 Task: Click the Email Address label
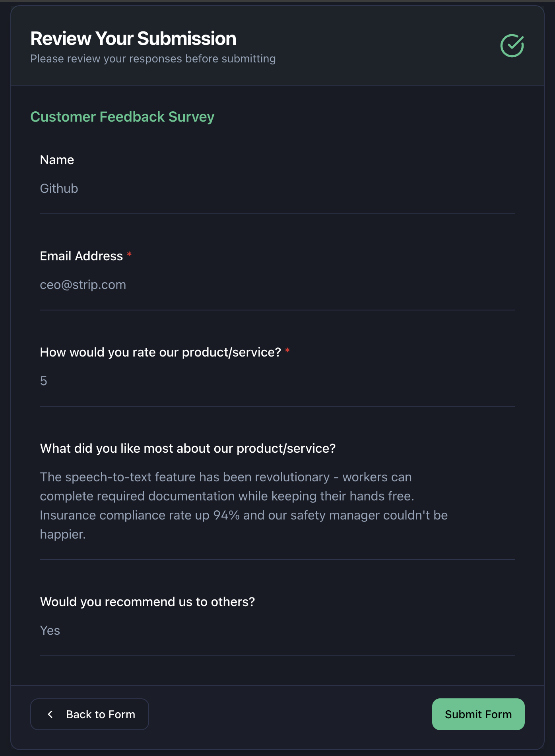81,256
